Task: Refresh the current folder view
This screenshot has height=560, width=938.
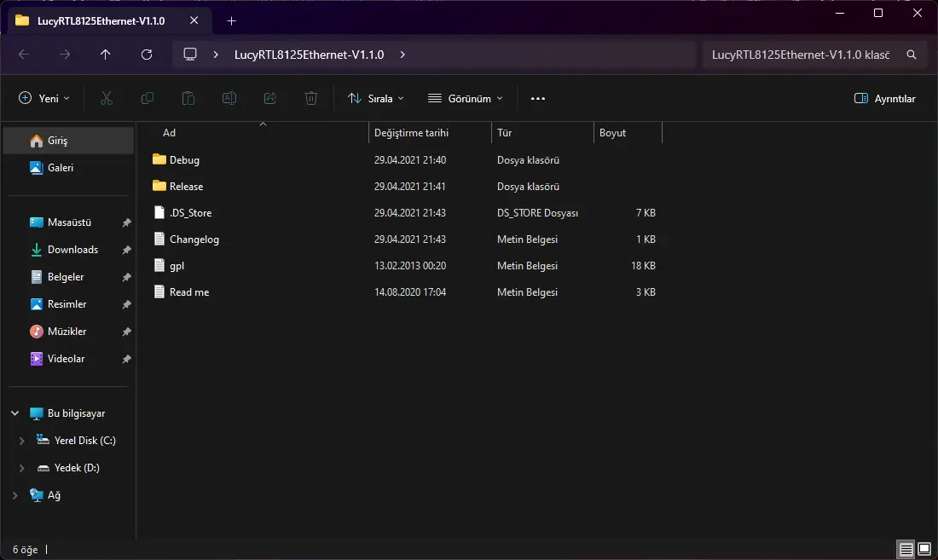Action: click(x=147, y=55)
